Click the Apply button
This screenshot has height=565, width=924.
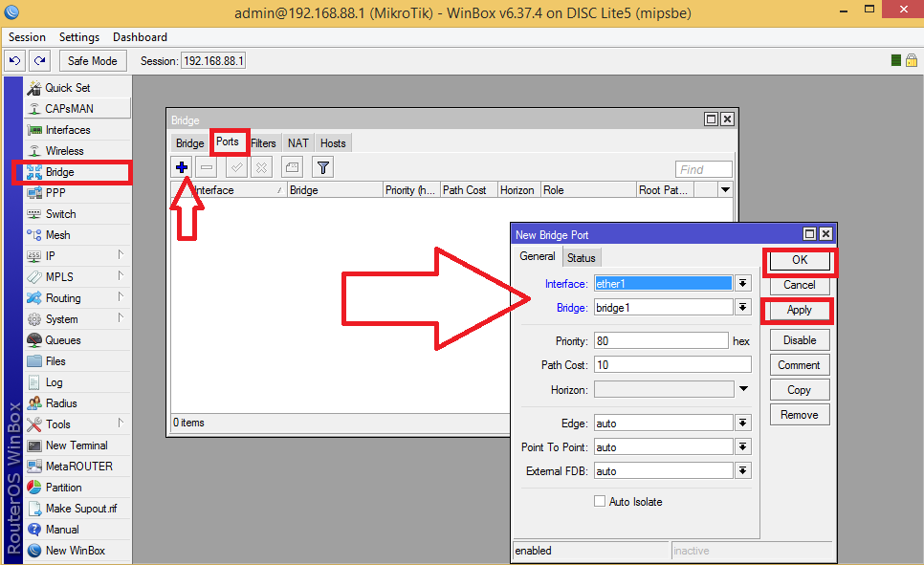(799, 311)
